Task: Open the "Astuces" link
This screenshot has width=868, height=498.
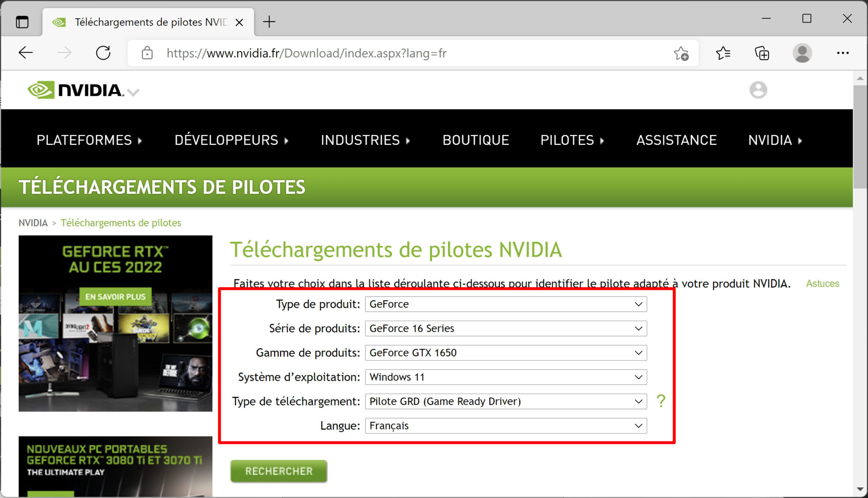Action: tap(822, 283)
